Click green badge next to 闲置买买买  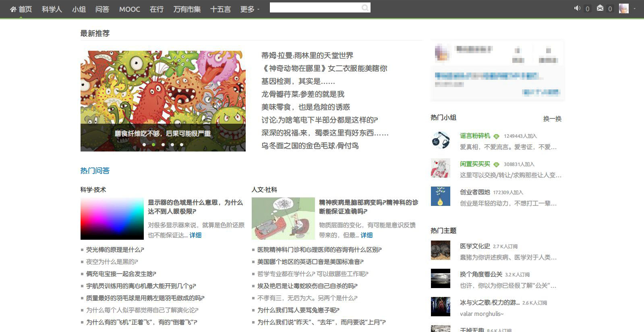[x=496, y=165]
